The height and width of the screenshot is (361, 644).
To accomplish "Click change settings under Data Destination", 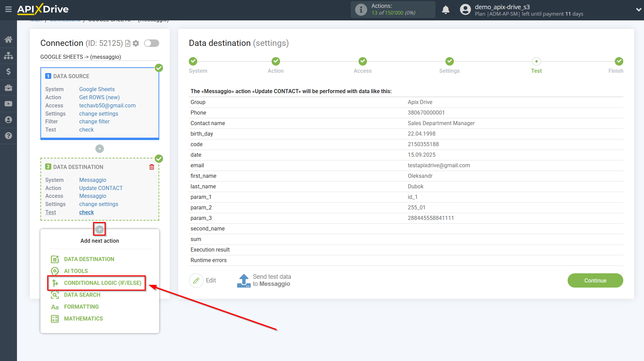I will 99,204.
